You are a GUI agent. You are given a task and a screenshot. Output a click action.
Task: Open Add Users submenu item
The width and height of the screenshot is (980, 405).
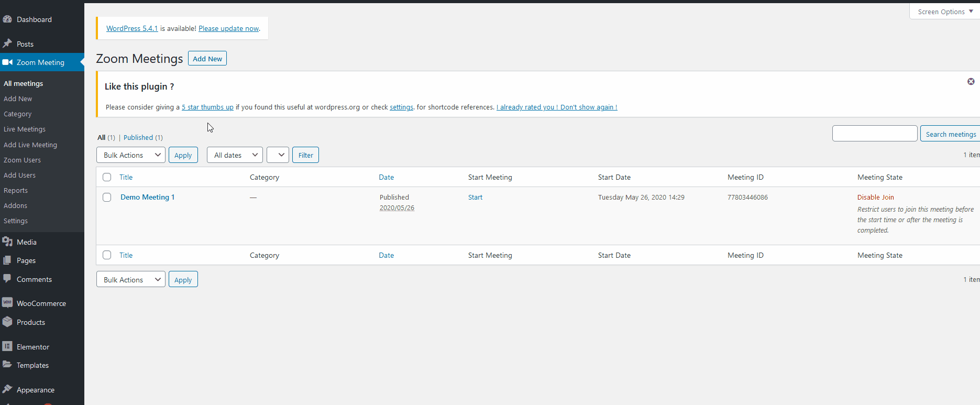20,175
